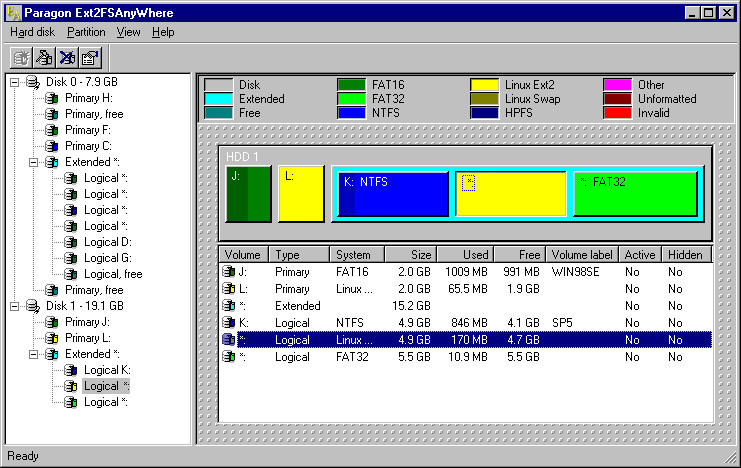Click the Primary C: partition icon
The image size is (741, 468).
pyautogui.click(x=52, y=147)
